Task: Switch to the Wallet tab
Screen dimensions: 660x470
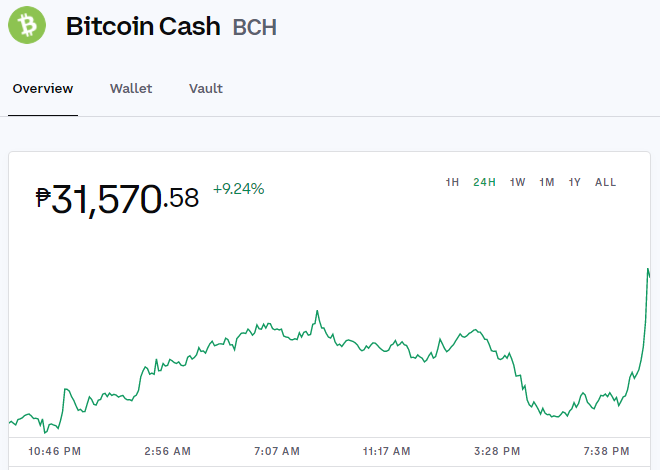Action: (x=131, y=89)
